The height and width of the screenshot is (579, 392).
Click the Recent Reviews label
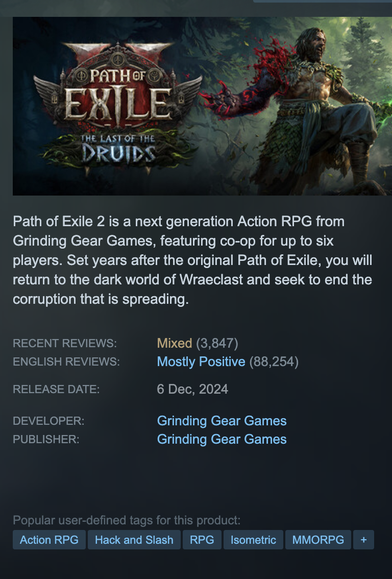[65, 344]
